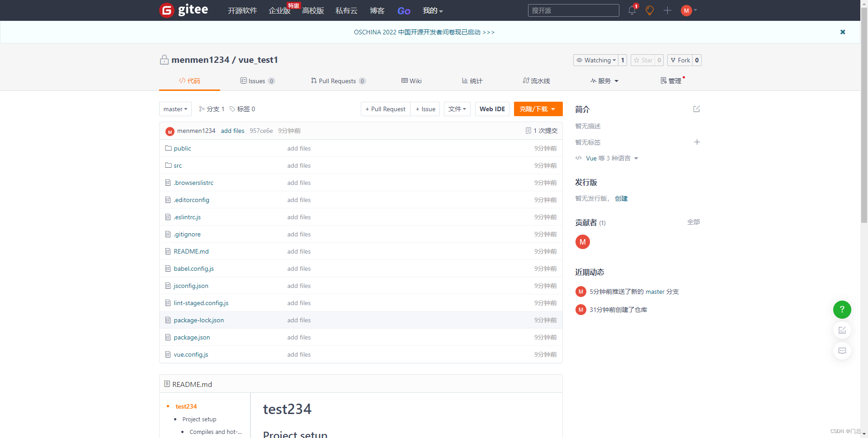Image resolution: width=868 pixels, height=438 pixels.
Task: Expand the 文件 file actions dropdown
Action: [457, 109]
